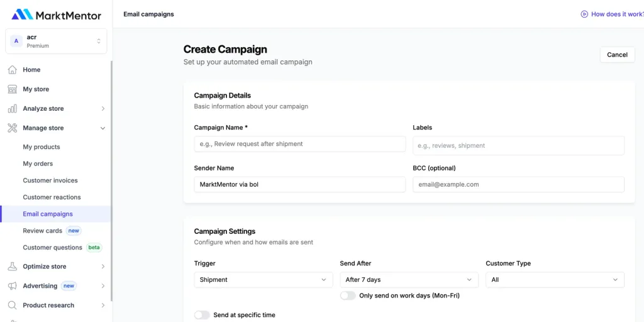644x322 pixels.
Task: Click the Cancel button
Action: point(618,55)
